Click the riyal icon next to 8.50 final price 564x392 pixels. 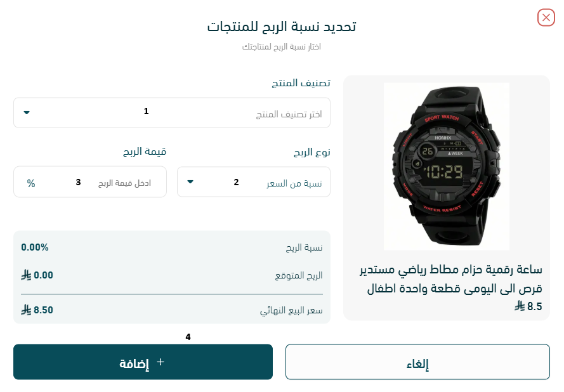click(26, 310)
